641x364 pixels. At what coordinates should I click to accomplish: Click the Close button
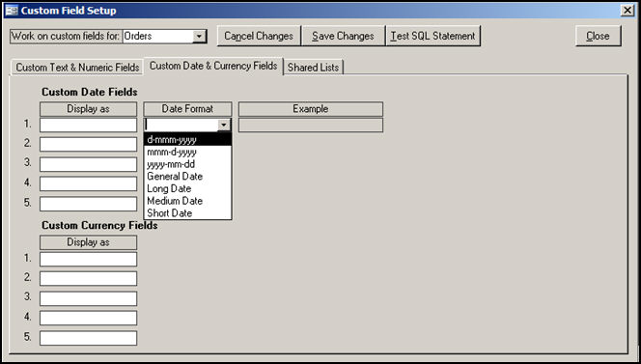[599, 36]
